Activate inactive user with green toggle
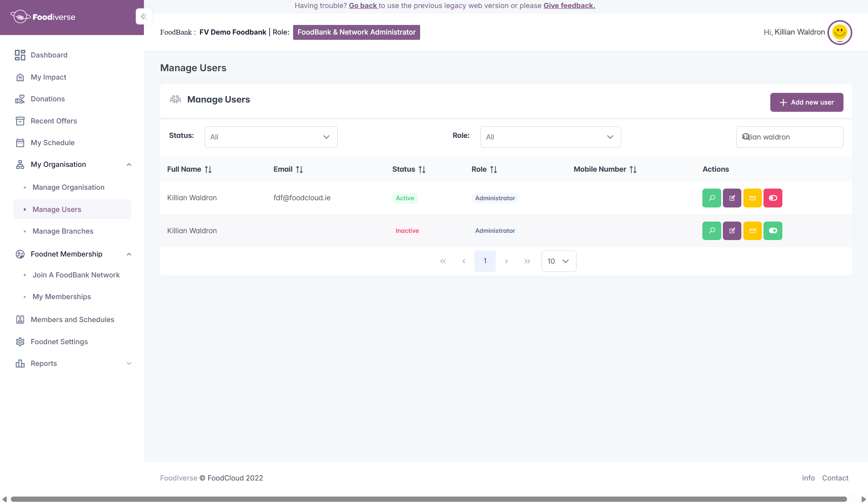Screen dimensions: 868x503 click(773, 231)
